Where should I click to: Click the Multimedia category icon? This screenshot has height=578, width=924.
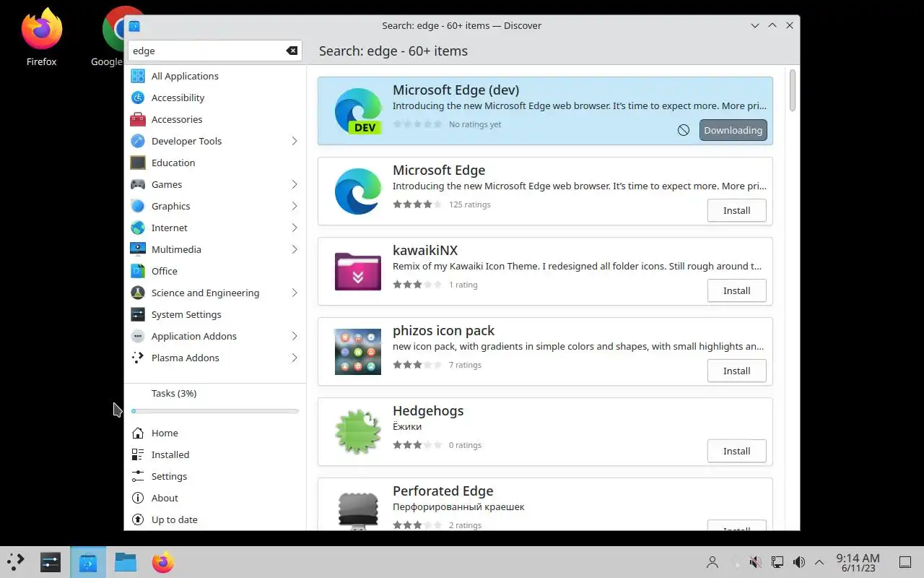tap(138, 249)
